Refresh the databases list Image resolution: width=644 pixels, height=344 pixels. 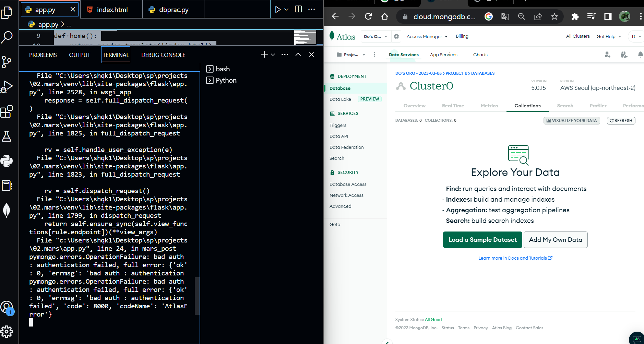click(621, 121)
